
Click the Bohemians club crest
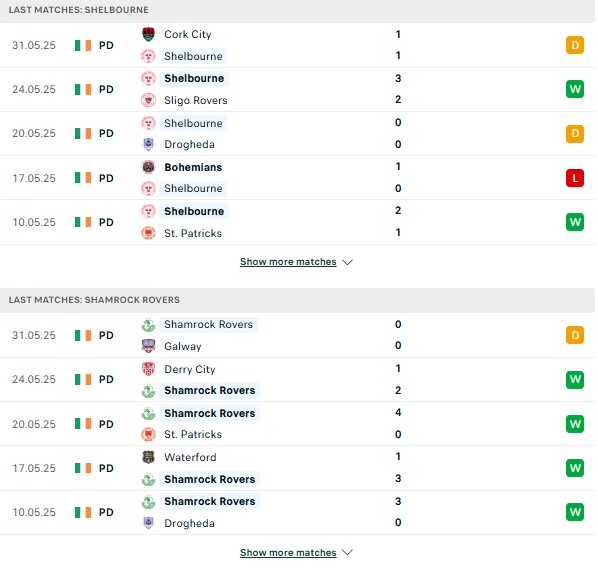click(148, 167)
